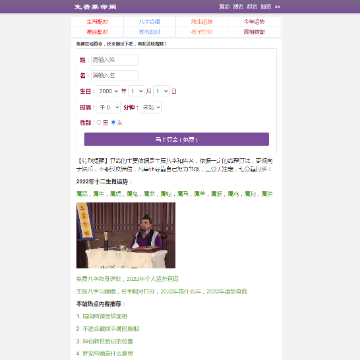Open the 属牛 zodiac link
Image resolution: width=360 pixels, height=360 pixels.
click(x=98, y=194)
